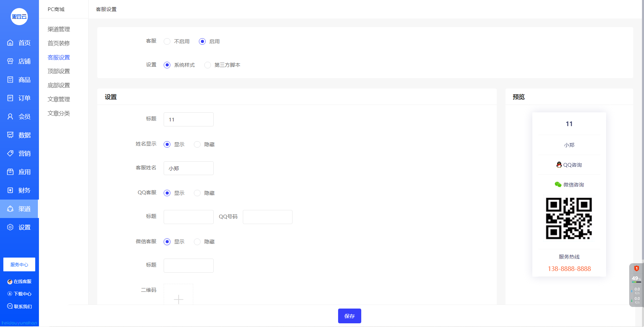Click 小郑 name in preview card
644x327 pixels.
[x=569, y=145]
